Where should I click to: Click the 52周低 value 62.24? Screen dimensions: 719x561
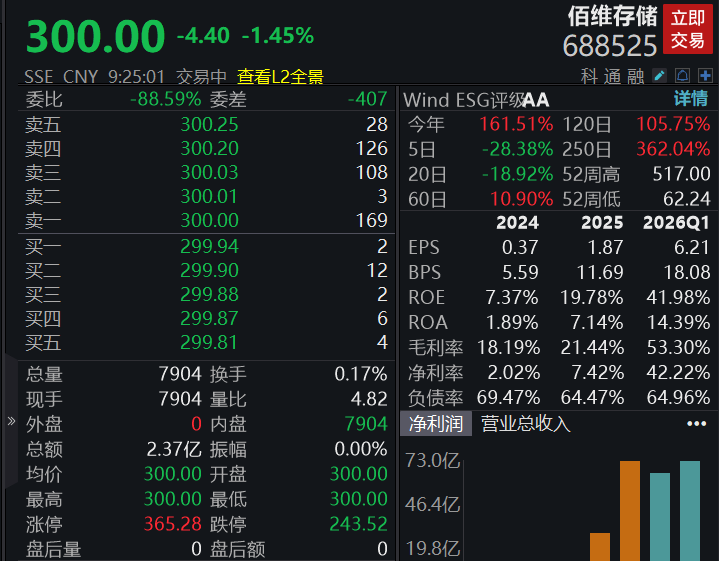pos(687,199)
